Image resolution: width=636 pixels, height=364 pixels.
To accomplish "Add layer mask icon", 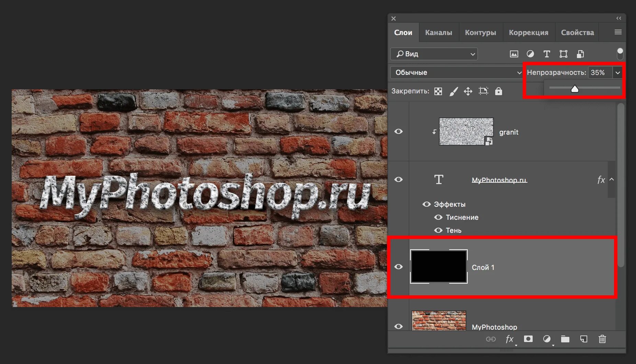I will (x=528, y=339).
